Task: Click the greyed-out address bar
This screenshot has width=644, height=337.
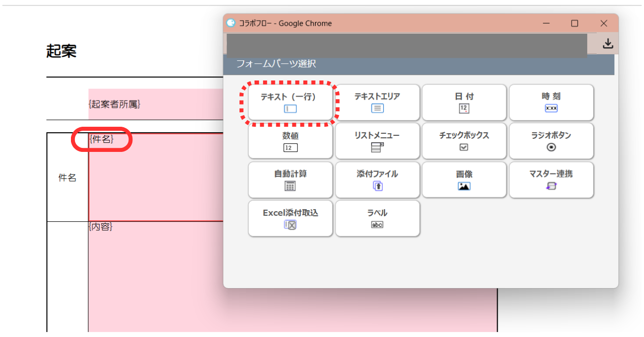Action: [x=407, y=45]
